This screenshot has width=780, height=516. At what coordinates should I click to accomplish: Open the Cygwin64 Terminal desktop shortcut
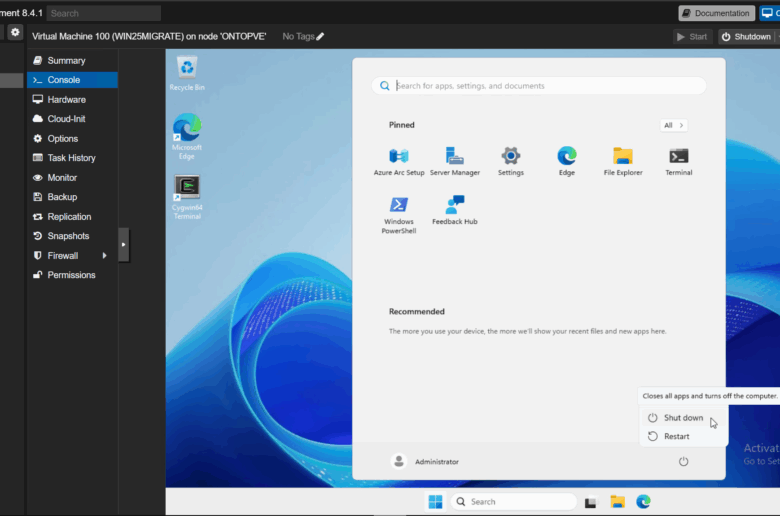coord(187,197)
